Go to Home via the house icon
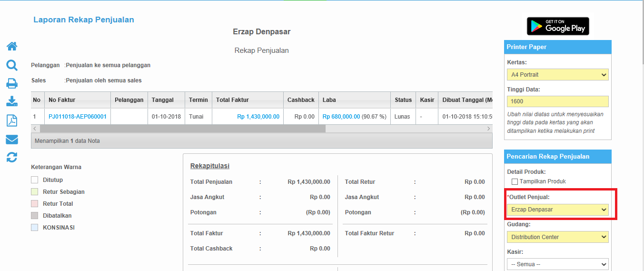 [12, 46]
